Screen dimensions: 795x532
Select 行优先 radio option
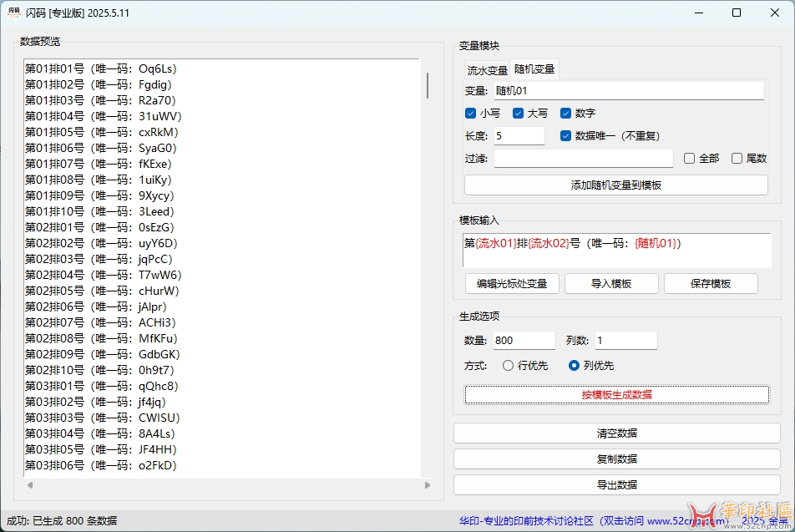[x=509, y=365]
